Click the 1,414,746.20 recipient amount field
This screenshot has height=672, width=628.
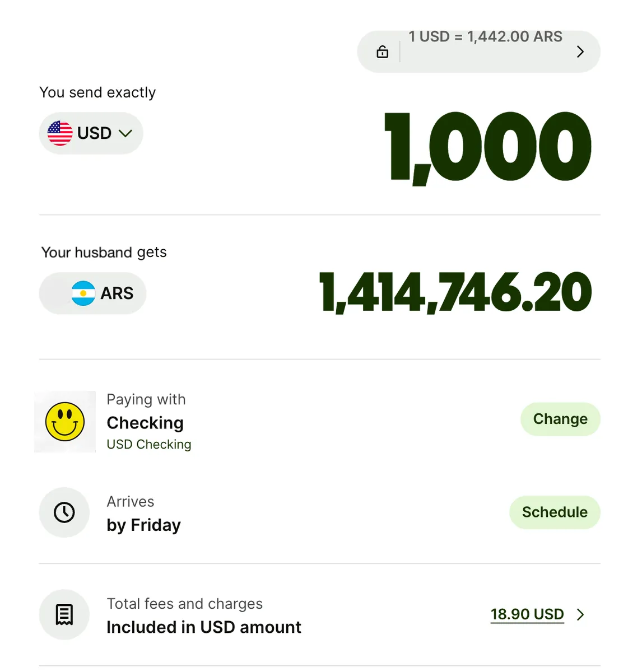(455, 292)
